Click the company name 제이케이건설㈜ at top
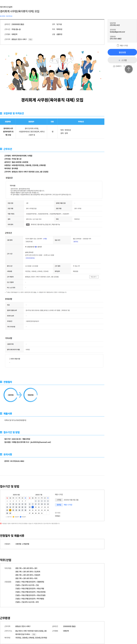This screenshot has height=644, width=137. click(6, 7)
